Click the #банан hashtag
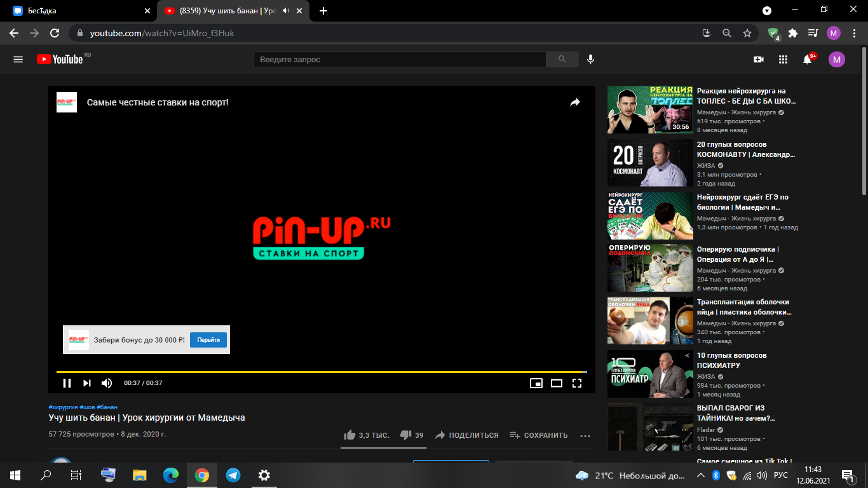Viewport: 868px width, 488px height. pyautogui.click(x=107, y=407)
